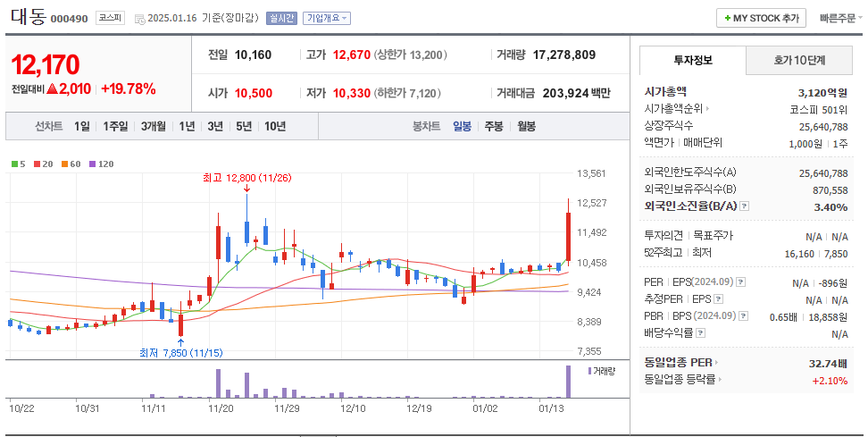Image resolution: width=868 pixels, height=437 pixels.
Task: Toggle the 실시간 real-time button
Action: point(282,18)
